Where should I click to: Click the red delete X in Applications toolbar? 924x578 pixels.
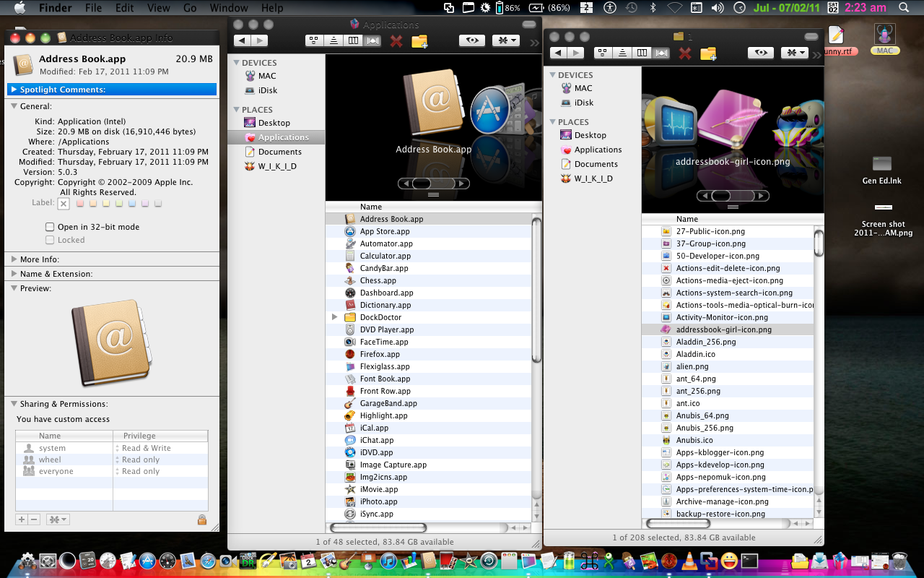[396, 40]
